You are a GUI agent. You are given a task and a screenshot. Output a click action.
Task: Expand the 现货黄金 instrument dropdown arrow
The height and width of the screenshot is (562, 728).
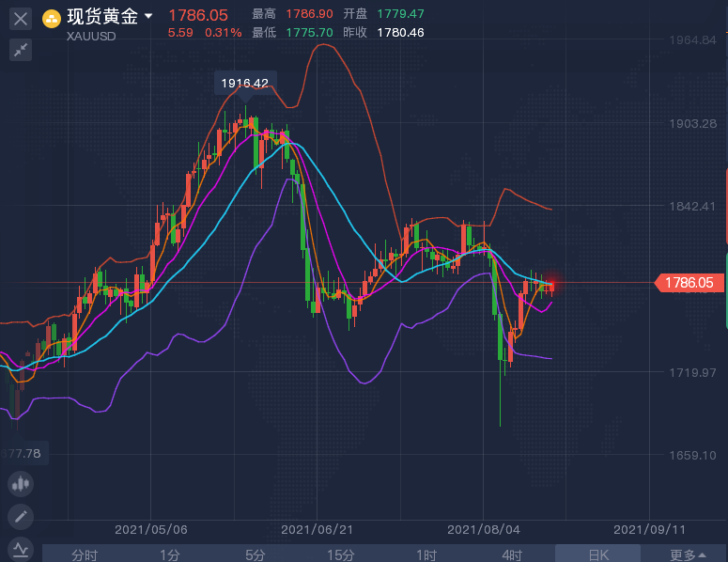click(x=148, y=16)
